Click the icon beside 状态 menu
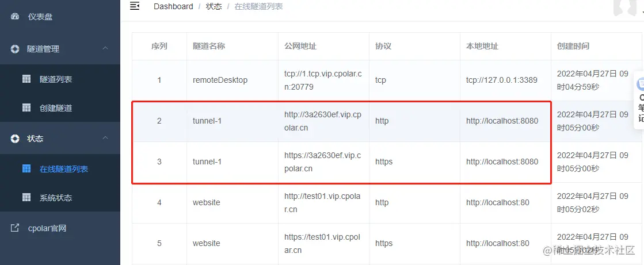 click(x=15, y=139)
